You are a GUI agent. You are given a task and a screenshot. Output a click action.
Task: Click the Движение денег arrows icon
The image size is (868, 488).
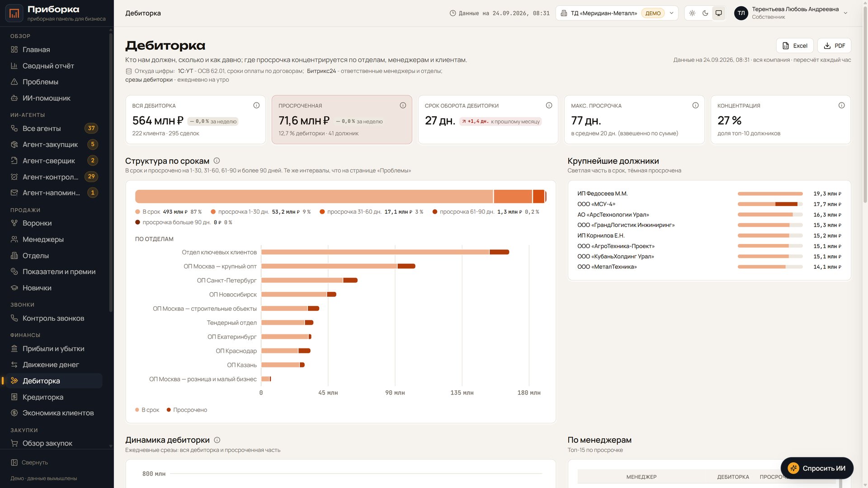pos(14,365)
